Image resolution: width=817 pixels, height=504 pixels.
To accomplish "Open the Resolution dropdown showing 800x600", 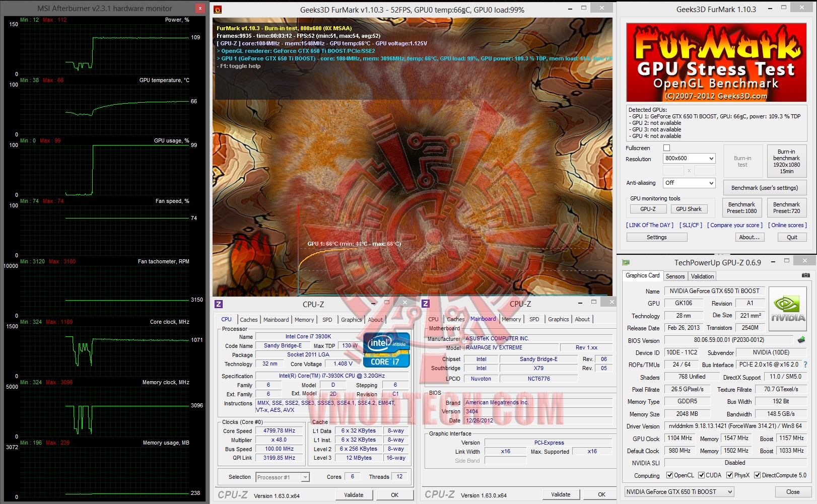I will tap(689, 159).
